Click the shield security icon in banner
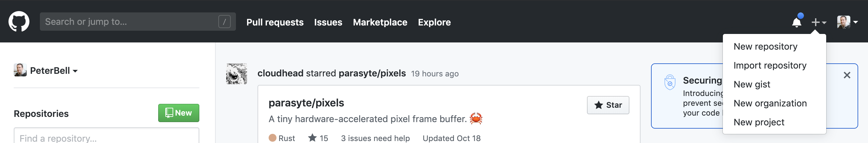 (670, 82)
